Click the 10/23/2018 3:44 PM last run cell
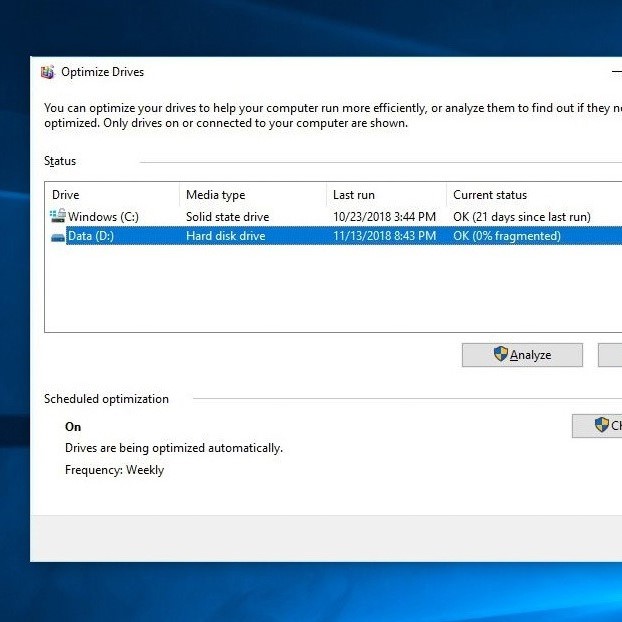 [384, 217]
